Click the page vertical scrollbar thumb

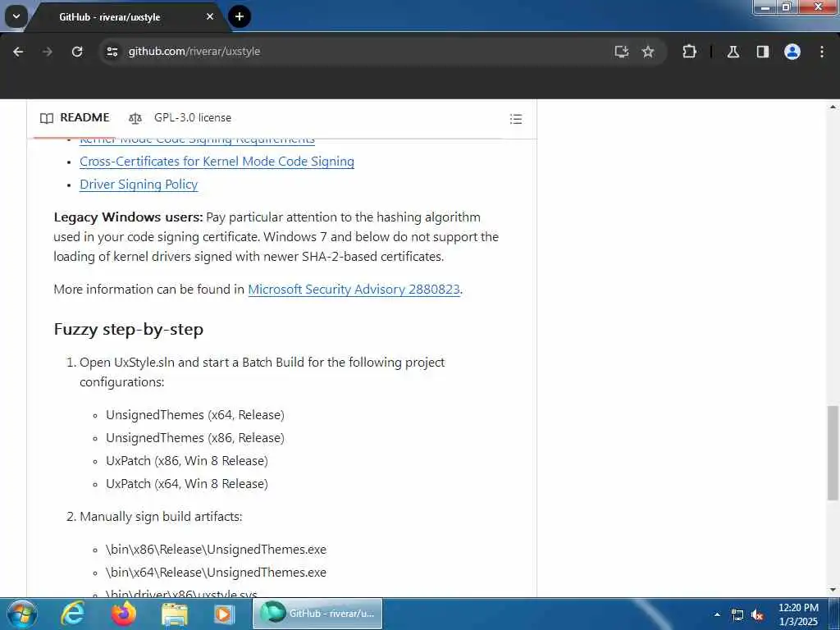point(833,453)
